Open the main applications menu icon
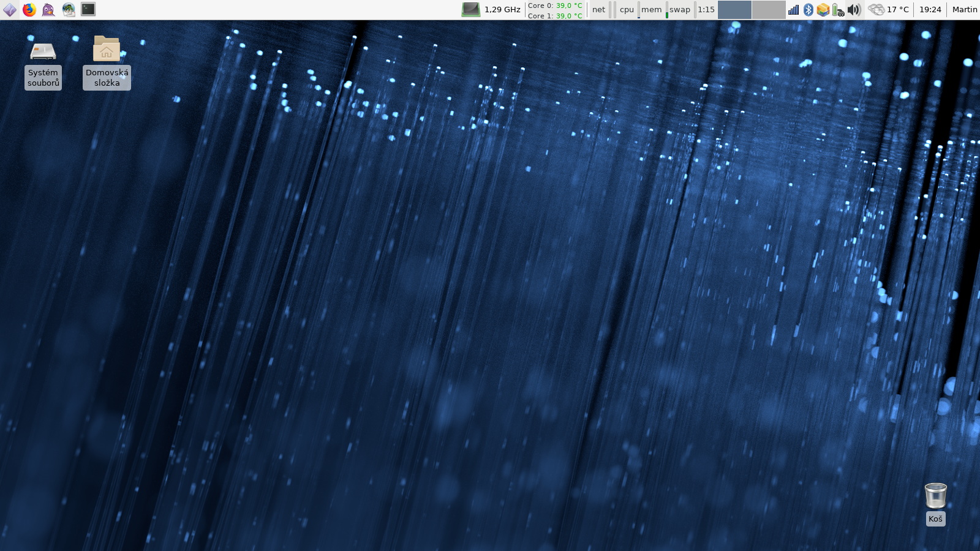Image resolution: width=980 pixels, height=551 pixels. pyautogui.click(x=10, y=9)
